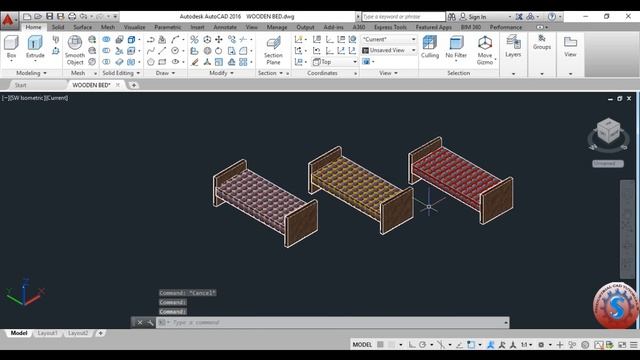640x360 pixels.
Task: Toggle grid display in status bar
Action: pyautogui.click(x=380, y=344)
